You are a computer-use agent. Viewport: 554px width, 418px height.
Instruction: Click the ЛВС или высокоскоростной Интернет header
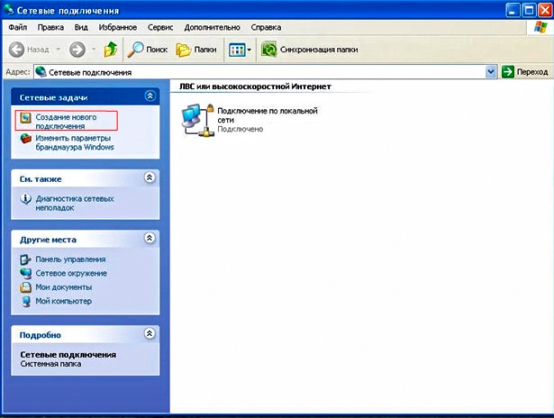[255, 87]
